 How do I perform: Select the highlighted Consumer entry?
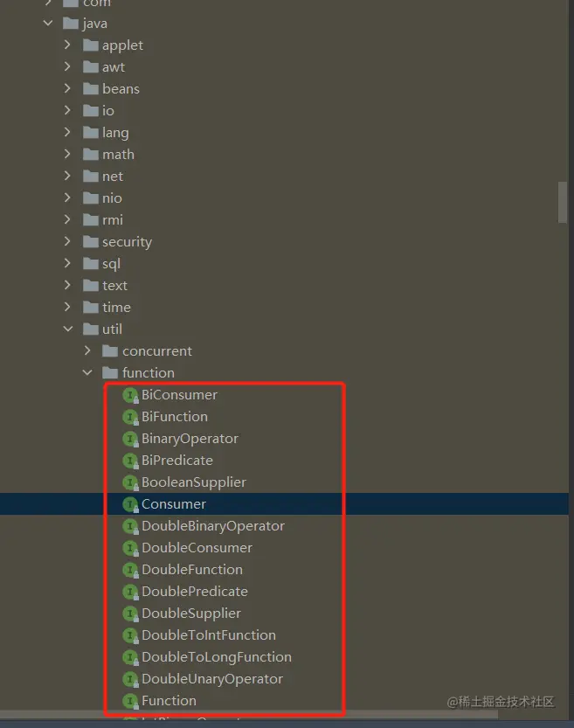coord(174,504)
